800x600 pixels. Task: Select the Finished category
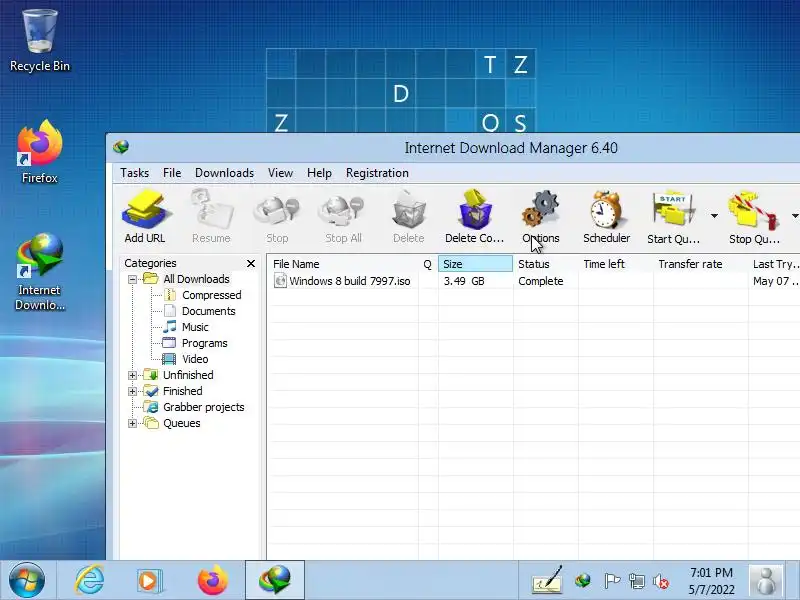coord(182,391)
